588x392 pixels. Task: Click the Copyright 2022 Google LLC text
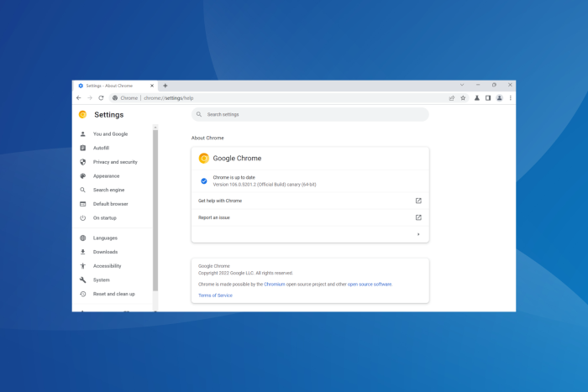click(245, 273)
